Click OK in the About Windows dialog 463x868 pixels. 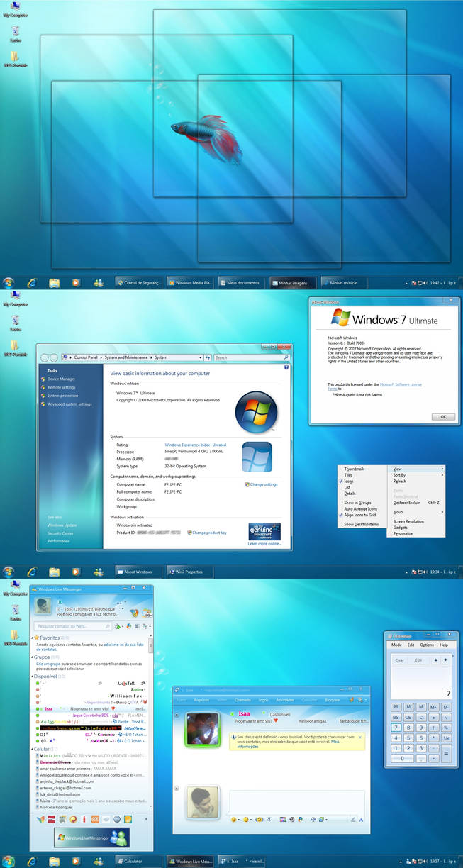[x=443, y=416]
